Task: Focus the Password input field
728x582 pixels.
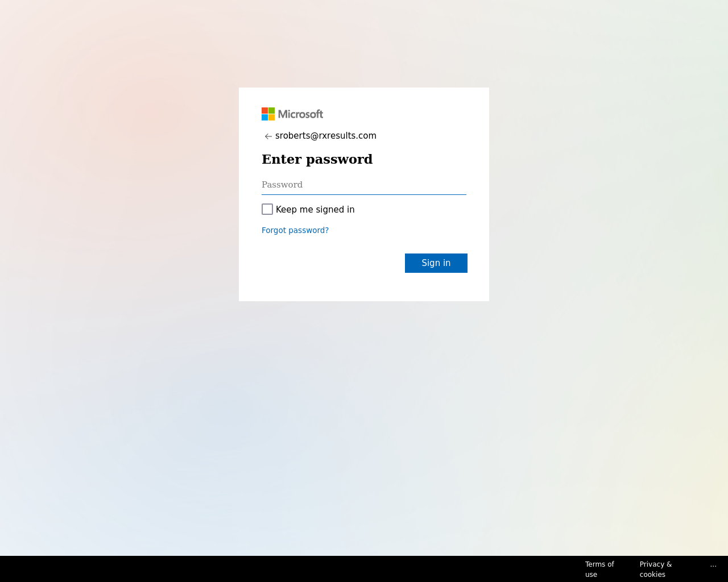Action: pos(364,185)
